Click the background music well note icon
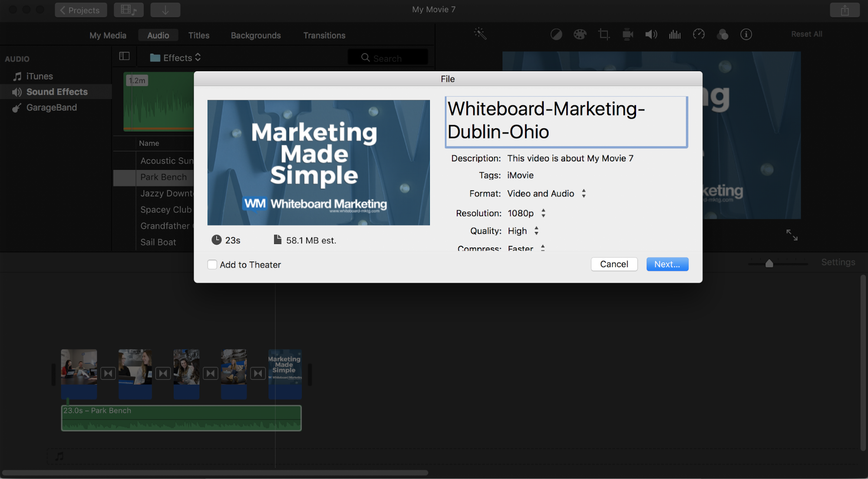Image resolution: width=868 pixels, height=479 pixels. point(59,456)
